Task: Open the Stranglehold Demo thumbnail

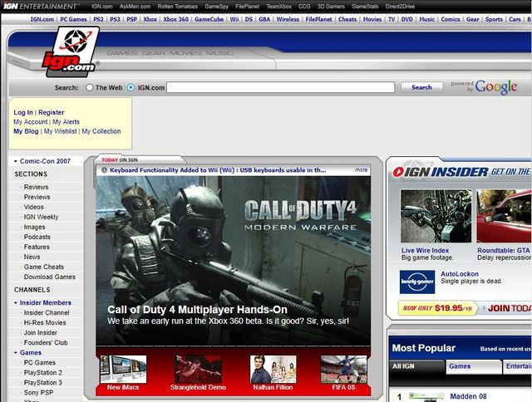Action: (x=198, y=369)
